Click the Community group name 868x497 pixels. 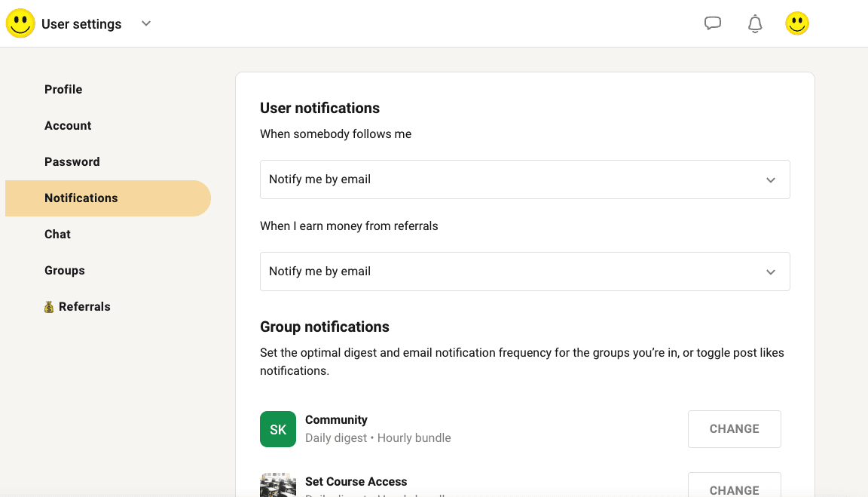336,420
